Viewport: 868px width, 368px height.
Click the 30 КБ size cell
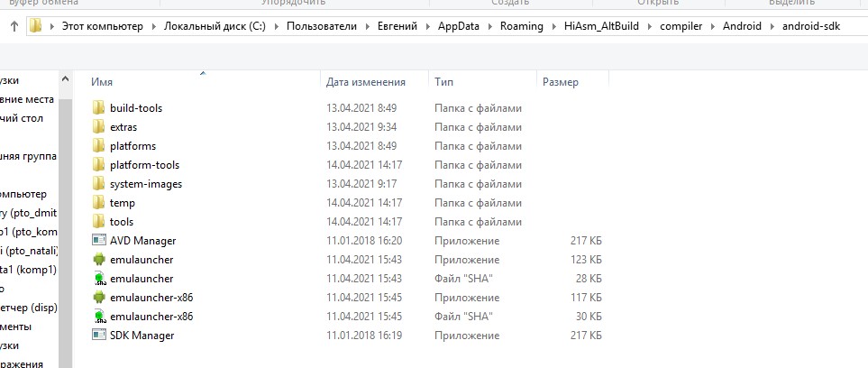[589, 317]
